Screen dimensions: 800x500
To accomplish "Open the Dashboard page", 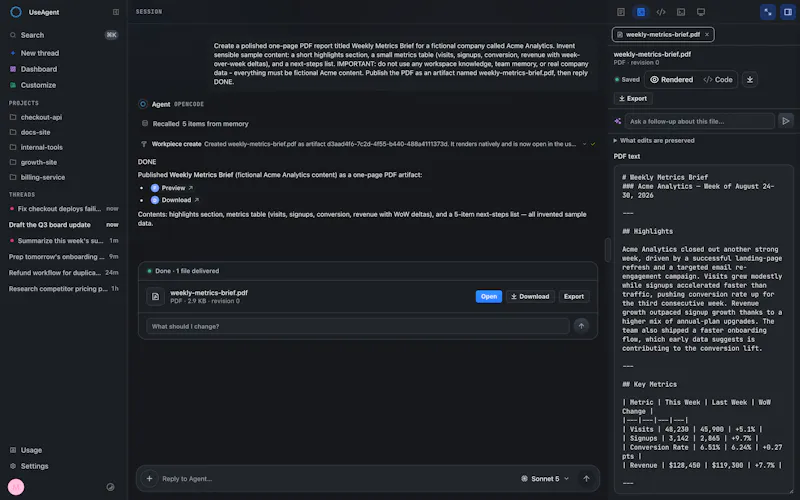I will coord(63,69).
